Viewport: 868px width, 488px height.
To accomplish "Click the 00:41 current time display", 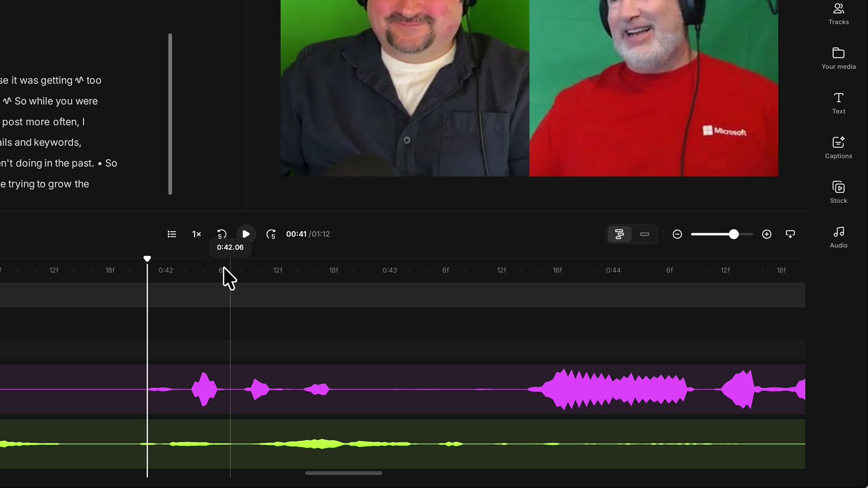I will pyautogui.click(x=296, y=234).
